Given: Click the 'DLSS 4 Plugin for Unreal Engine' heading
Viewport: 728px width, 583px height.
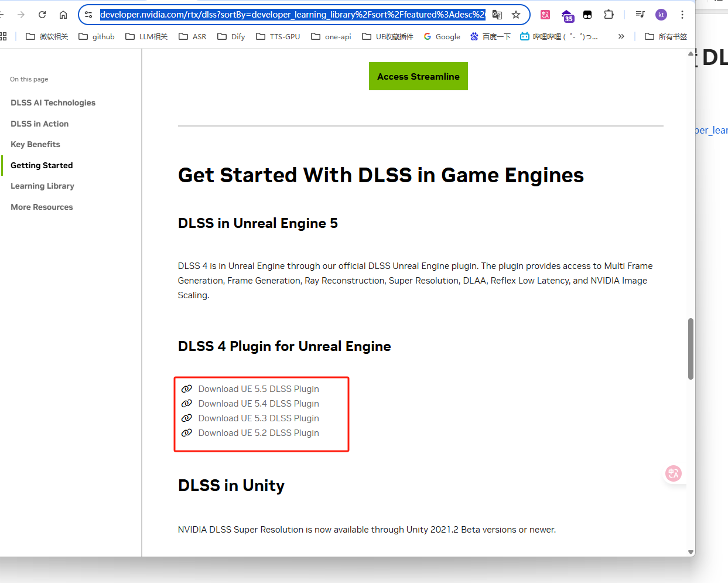Looking at the screenshot, I should coord(284,346).
